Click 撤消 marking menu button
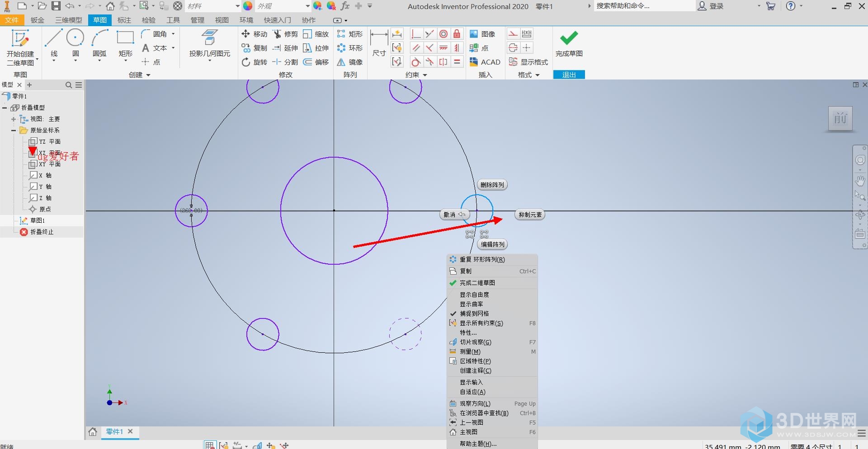The height and width of the screenshot is (449, 868). pos(454,215)
